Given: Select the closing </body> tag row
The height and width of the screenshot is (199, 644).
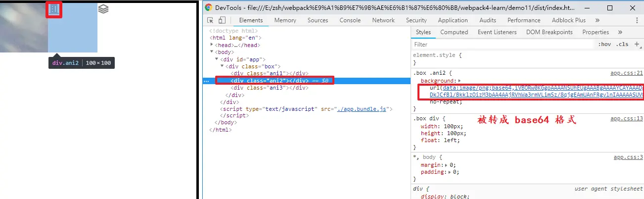Looking at the screenshot, I should 226,123.
